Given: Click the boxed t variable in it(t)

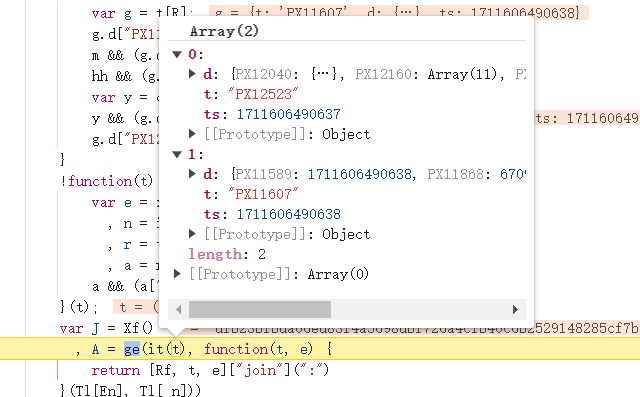Looking at the screenshot, I should coord(176,349).
